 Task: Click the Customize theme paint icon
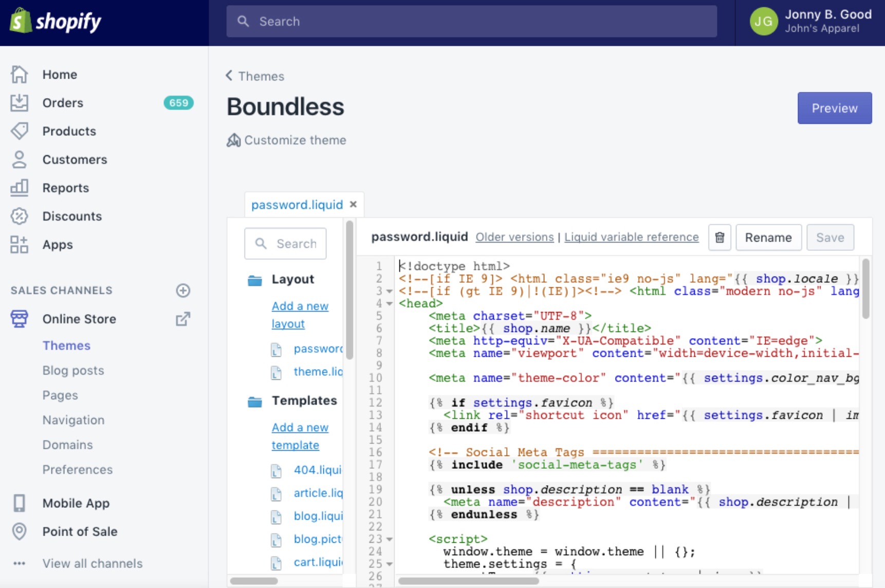(234, 140)
